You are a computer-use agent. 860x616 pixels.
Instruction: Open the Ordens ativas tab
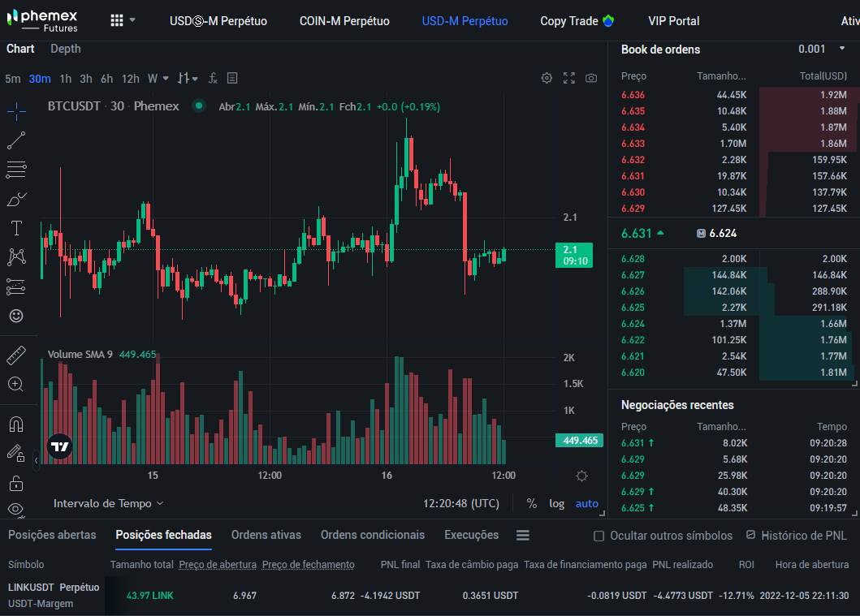tap(266, 535)
